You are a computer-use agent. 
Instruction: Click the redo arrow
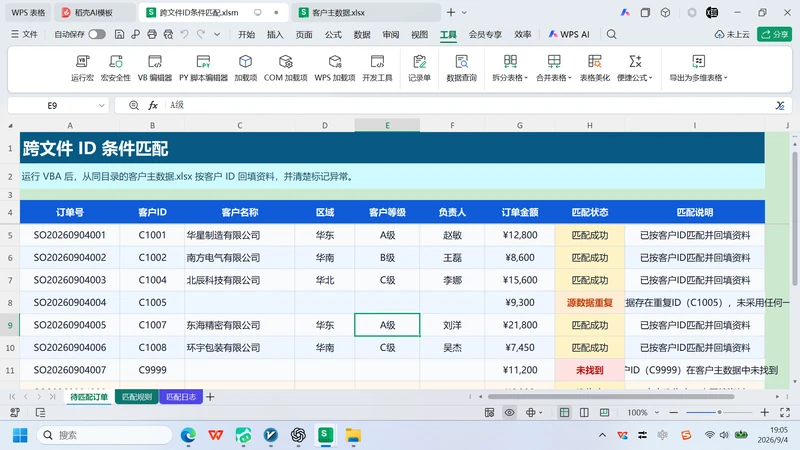pos(201,34)
